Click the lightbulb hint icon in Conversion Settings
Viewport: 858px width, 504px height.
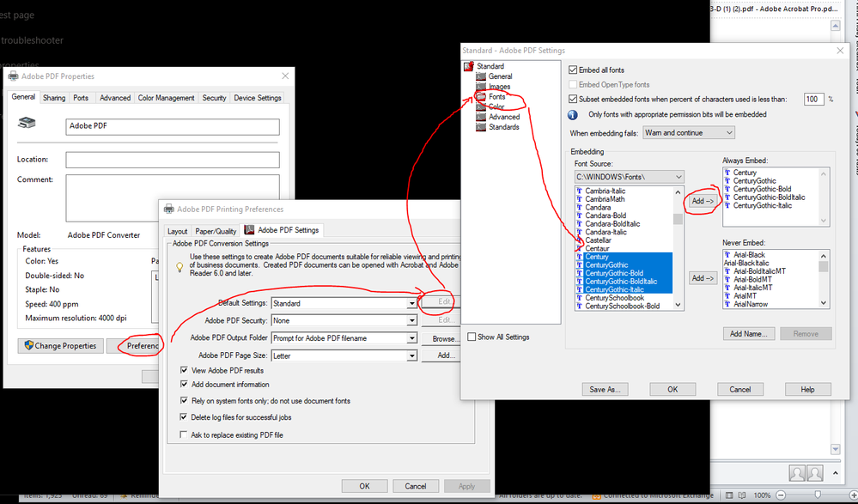tap(179, 267)
